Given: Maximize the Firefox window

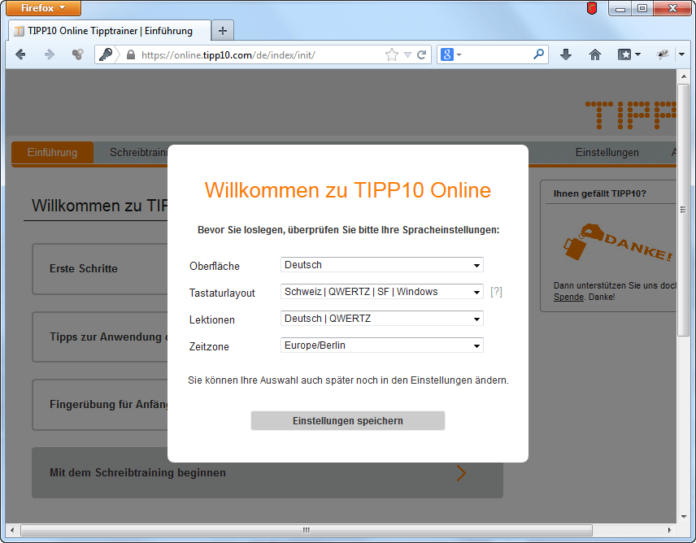Looking at the screenshot, I should pos(642,8).
